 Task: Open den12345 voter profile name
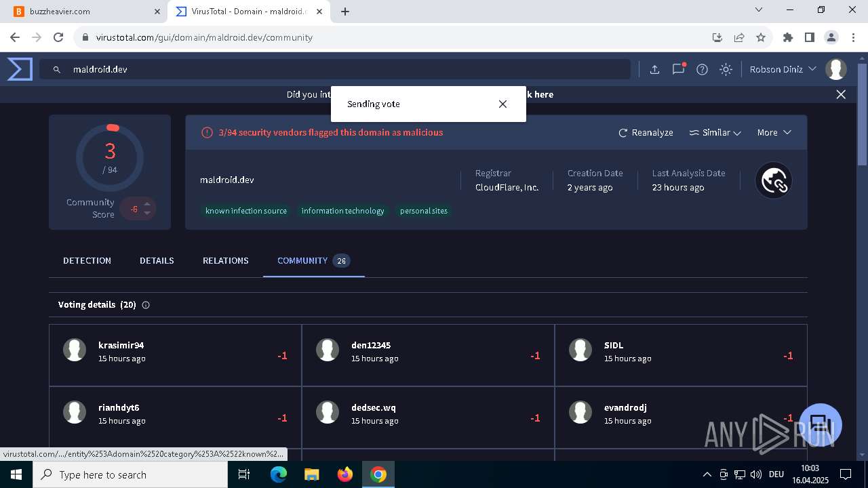pyautogui.click(x=371, y=345)
